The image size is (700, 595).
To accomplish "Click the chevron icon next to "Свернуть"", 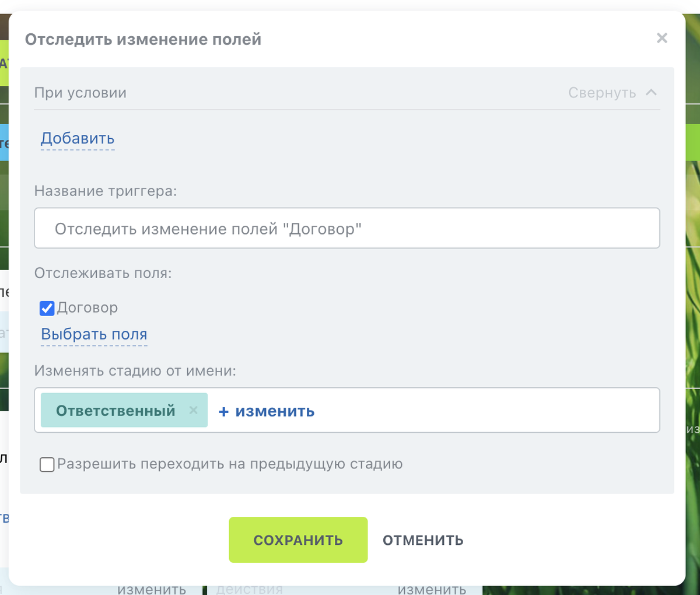I will pos(651,92).
